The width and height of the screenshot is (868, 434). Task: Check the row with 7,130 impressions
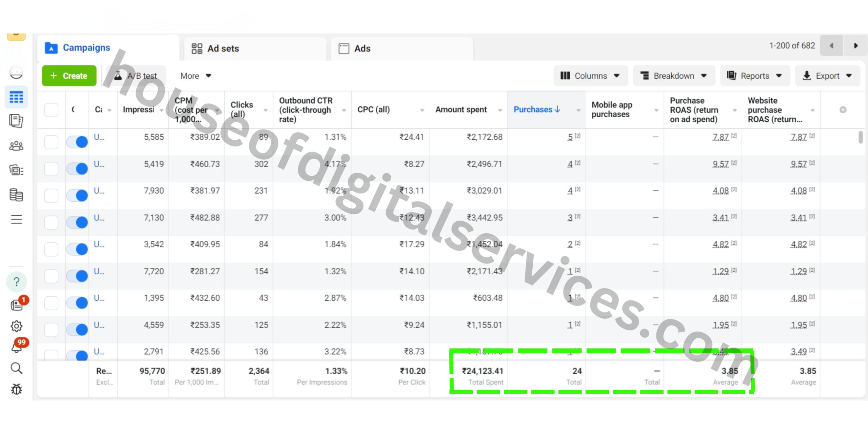[51, 222]
